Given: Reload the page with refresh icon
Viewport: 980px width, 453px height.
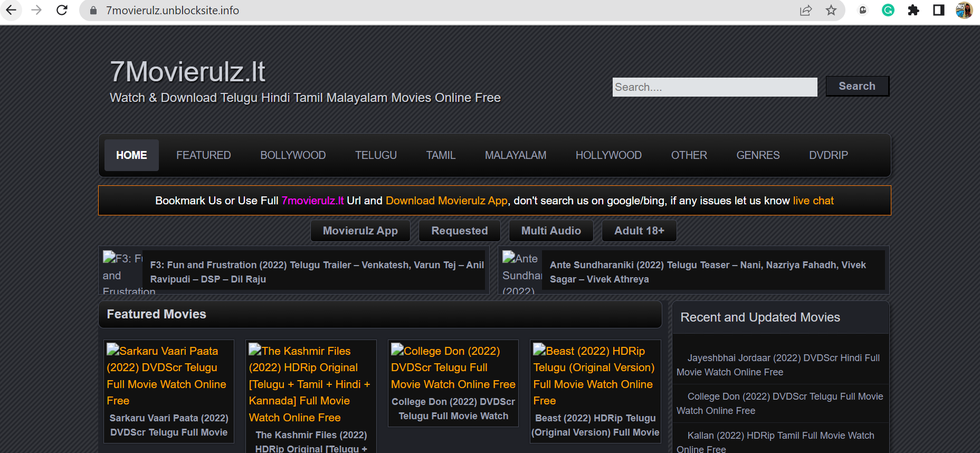Looking at the screenshot, I should click(62, 10).
